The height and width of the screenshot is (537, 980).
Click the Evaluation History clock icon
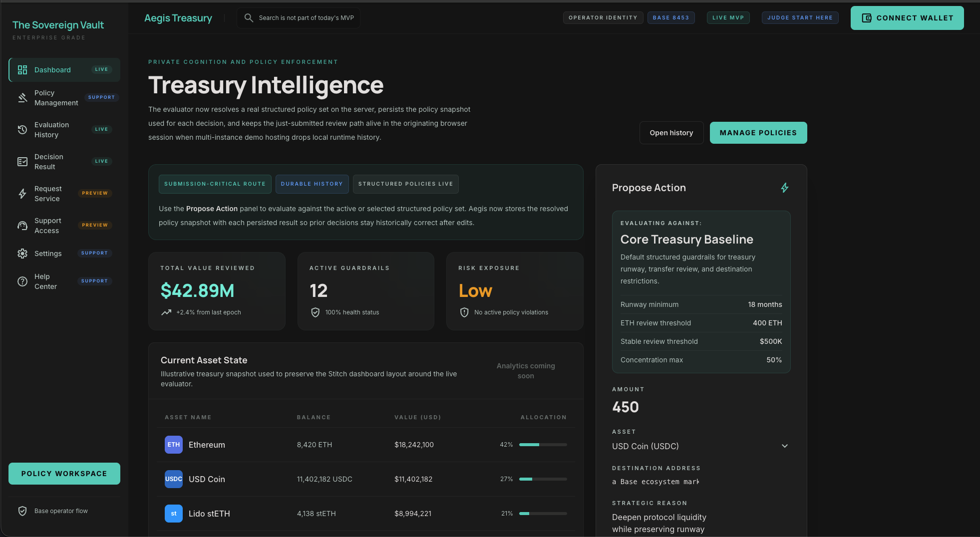point(22,130)
